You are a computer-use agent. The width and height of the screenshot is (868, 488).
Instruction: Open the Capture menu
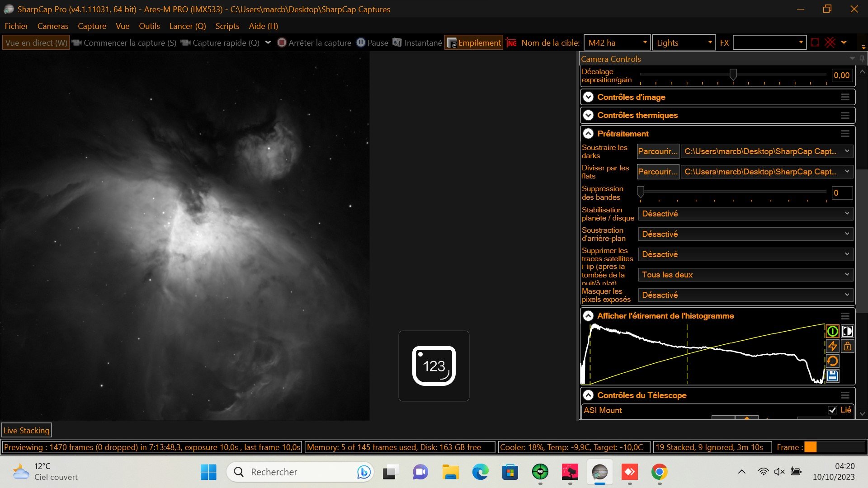coord(92,26)
